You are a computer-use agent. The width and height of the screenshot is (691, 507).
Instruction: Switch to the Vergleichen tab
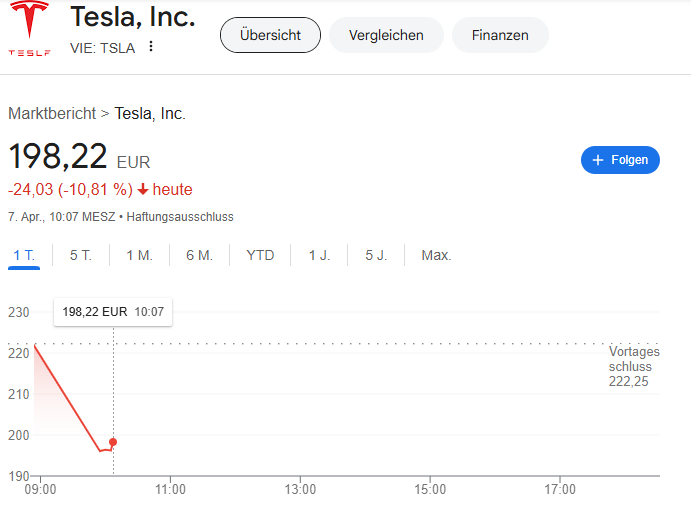pos(386,35)
